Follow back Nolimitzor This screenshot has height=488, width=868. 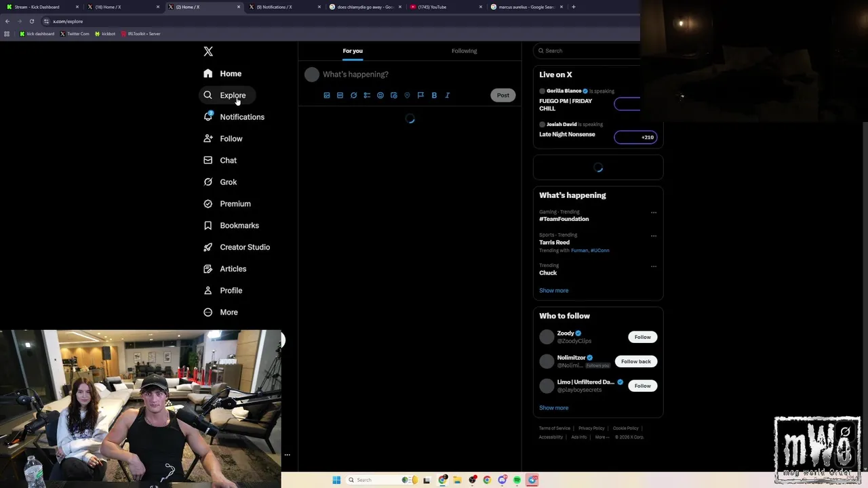point(636,361)
